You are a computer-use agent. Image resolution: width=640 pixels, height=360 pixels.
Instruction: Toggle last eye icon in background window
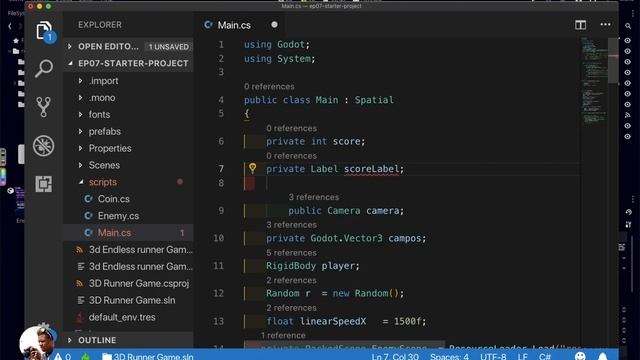pos(627,136)
